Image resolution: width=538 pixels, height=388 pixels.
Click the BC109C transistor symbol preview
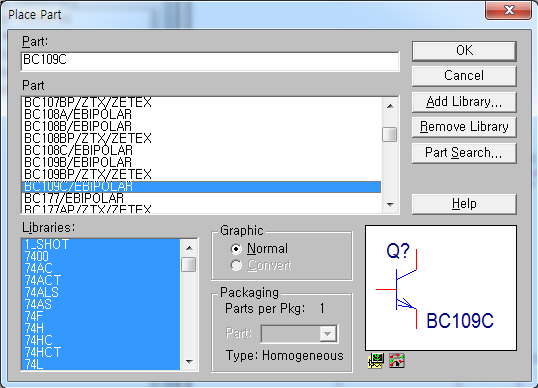point(441,288)
